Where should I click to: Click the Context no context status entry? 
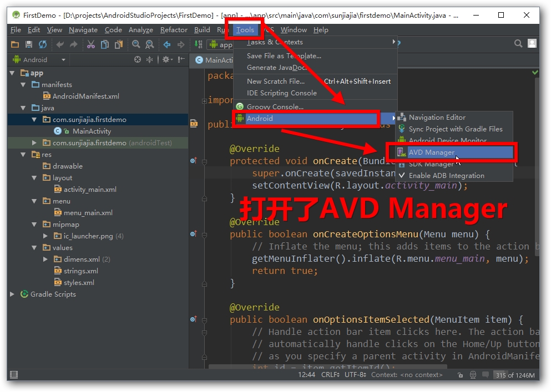[407, 375]
